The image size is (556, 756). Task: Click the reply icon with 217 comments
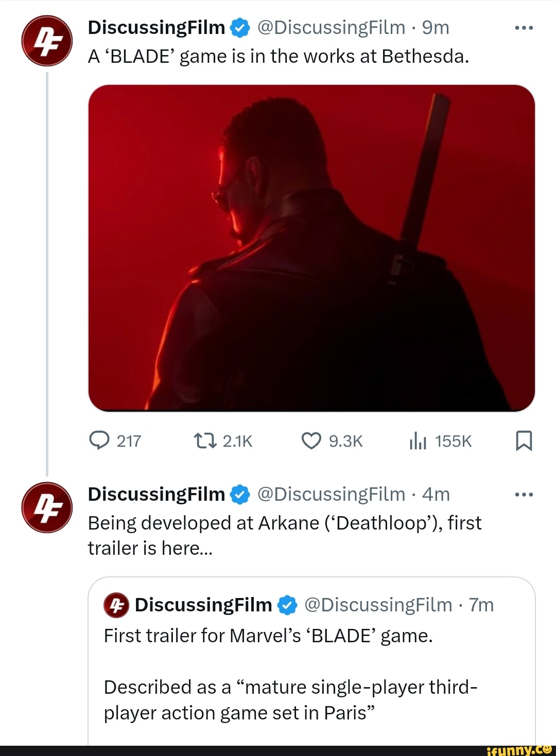tap(99, 441)
